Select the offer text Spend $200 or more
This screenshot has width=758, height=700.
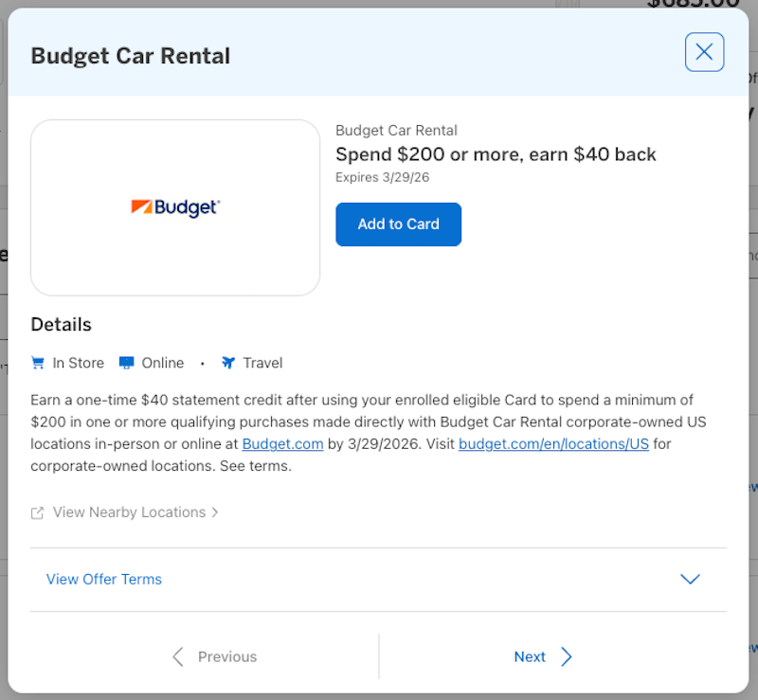(x=496, y=153)
